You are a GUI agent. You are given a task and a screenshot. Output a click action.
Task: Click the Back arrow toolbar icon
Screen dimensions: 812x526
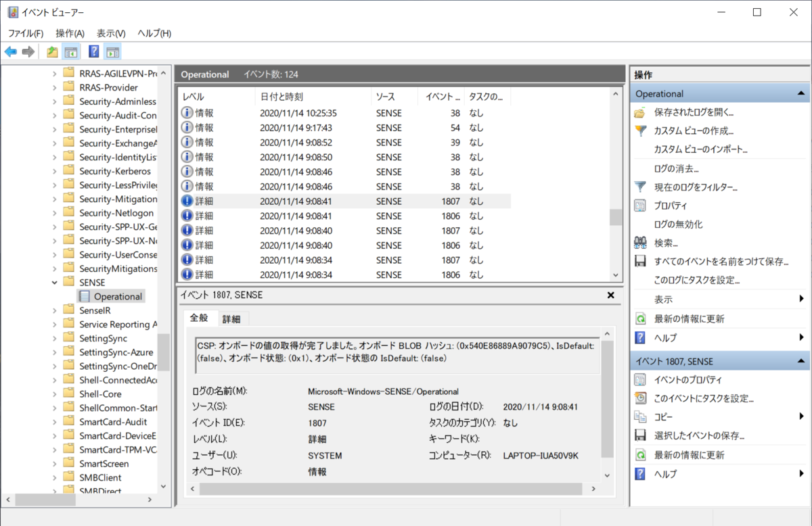point(11,51)
